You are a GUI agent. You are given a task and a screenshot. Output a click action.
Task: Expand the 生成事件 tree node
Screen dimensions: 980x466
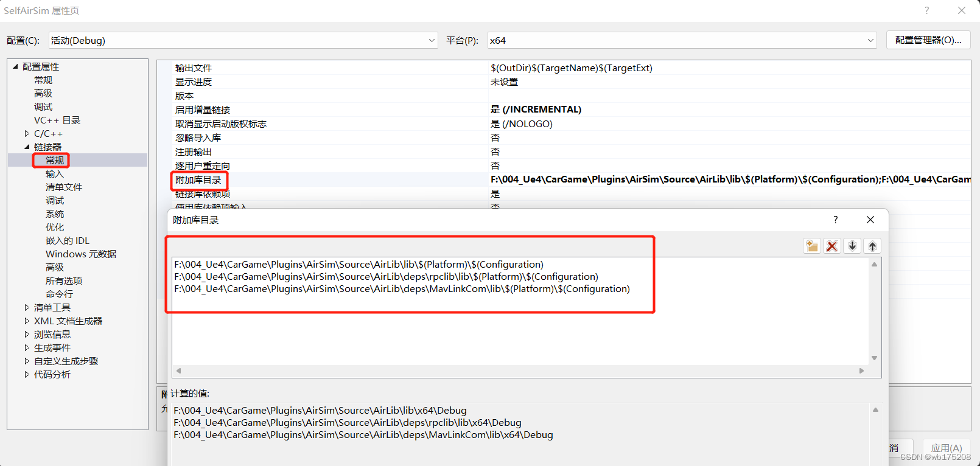pos(27,347)
